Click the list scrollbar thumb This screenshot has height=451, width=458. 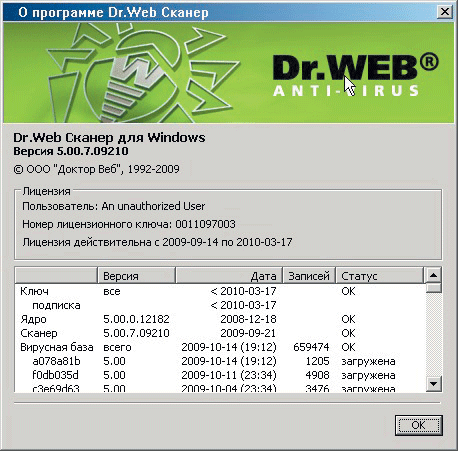[x=433, y=288]
